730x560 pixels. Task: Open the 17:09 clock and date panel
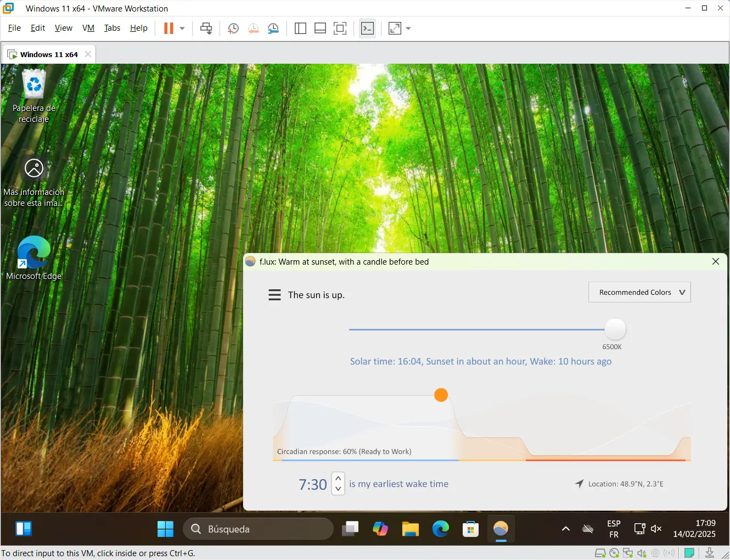tap(694, 529)
